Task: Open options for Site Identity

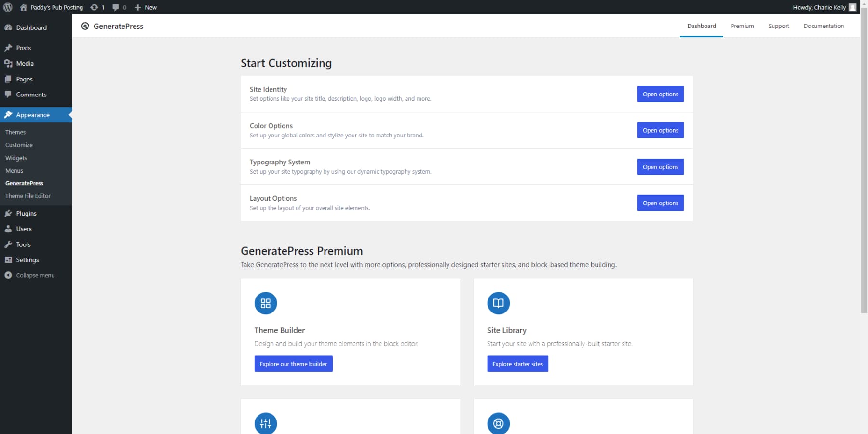Action: point(660,94)
